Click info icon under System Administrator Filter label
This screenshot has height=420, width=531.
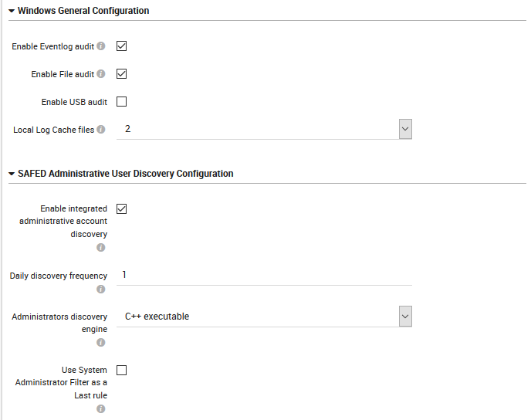click(101, 409)
